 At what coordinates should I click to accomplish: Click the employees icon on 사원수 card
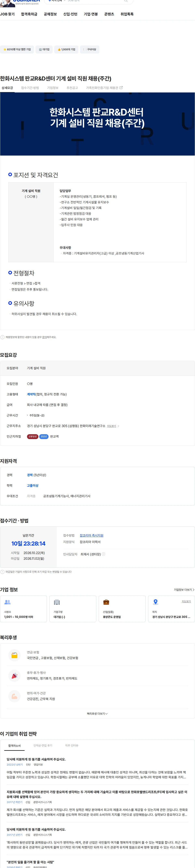pyautogui.click(x=8, y=603)
